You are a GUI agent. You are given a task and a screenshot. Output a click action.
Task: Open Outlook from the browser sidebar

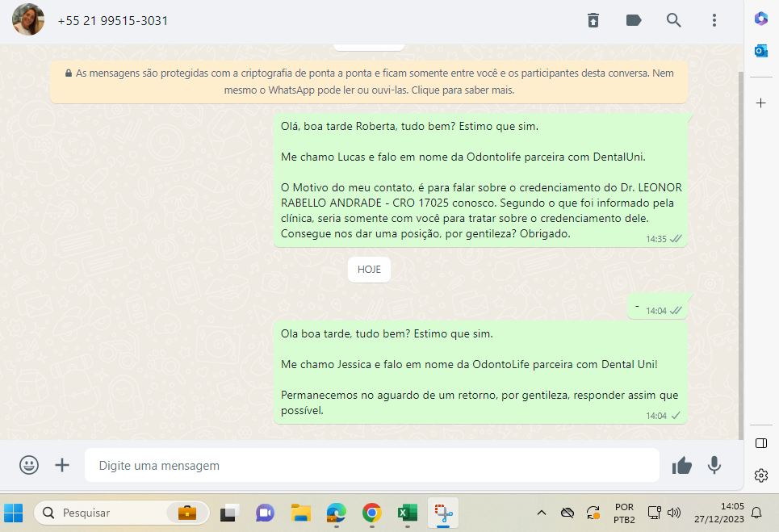tap(760, 51)
